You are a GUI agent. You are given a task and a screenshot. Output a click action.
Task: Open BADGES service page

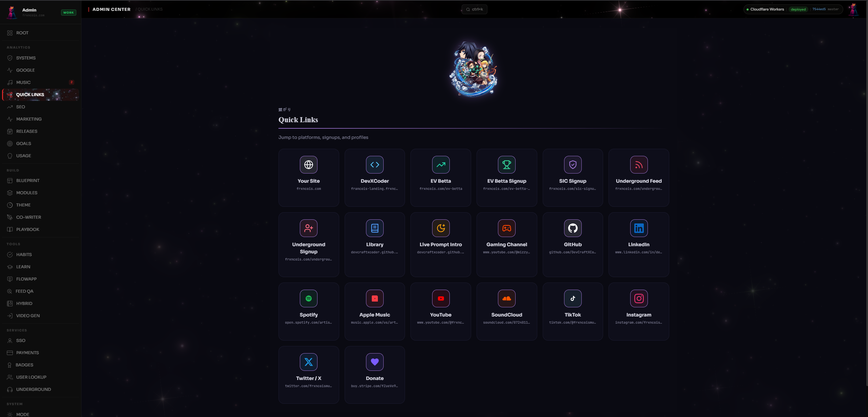(41, 365)
